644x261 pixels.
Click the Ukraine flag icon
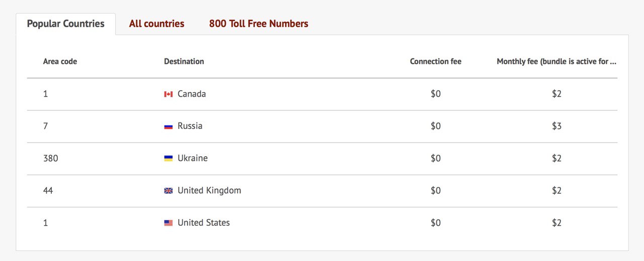click(169, 159)
